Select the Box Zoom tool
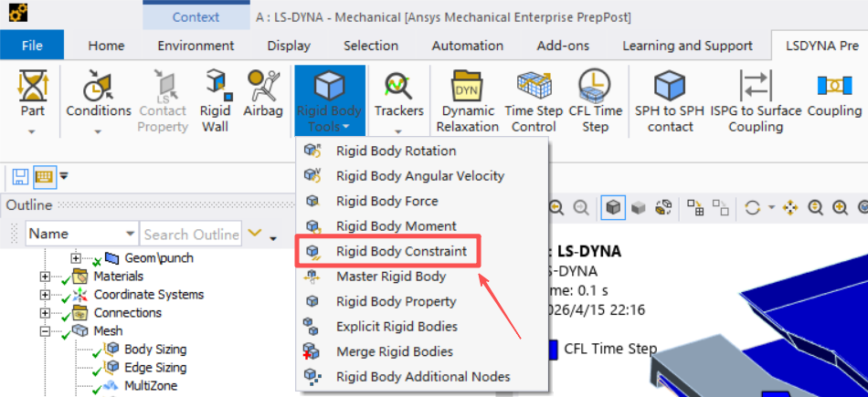The image size is (868, 397). [x=841, y=207]
